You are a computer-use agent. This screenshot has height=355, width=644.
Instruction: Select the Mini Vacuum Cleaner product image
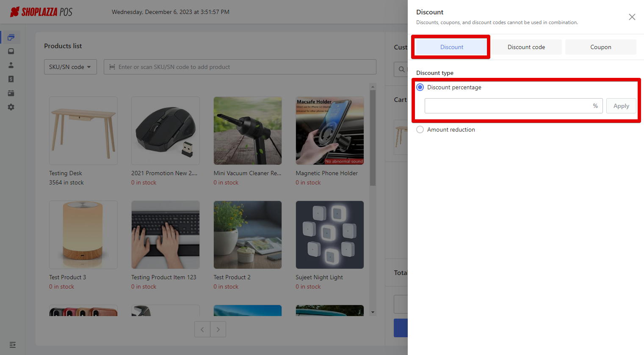248,131
